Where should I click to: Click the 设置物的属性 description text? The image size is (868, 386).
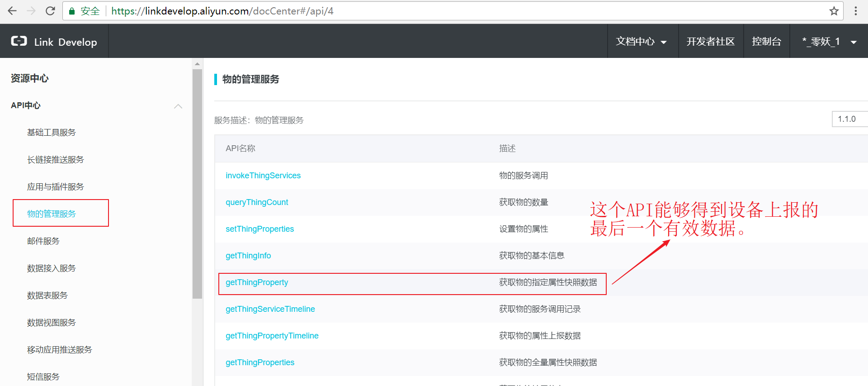[x=524, y=229]
